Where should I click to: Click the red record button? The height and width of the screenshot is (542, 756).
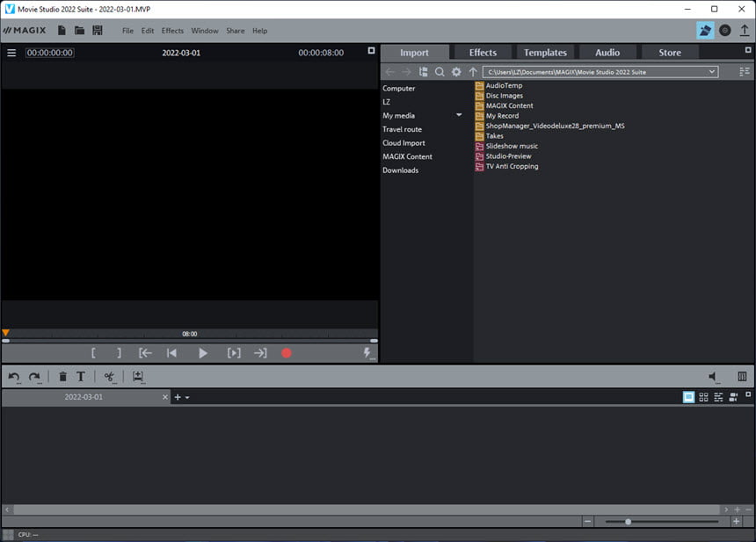pos(287,353)
